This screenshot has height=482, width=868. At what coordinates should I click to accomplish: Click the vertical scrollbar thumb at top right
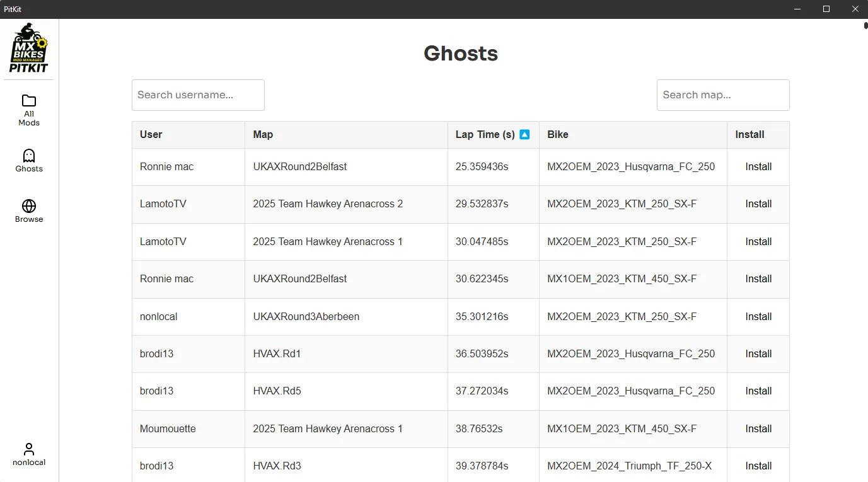(865, 26)
